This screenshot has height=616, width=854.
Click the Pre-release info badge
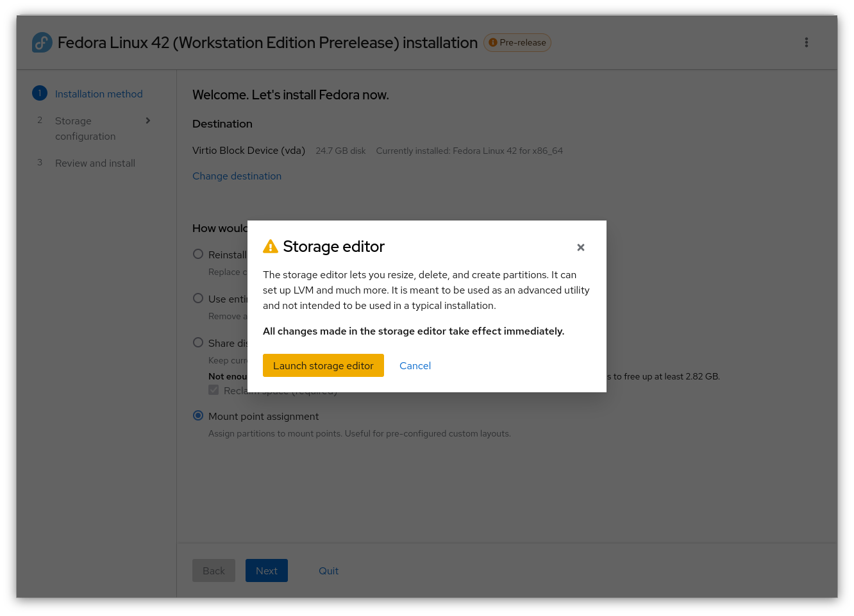[517, 42]
